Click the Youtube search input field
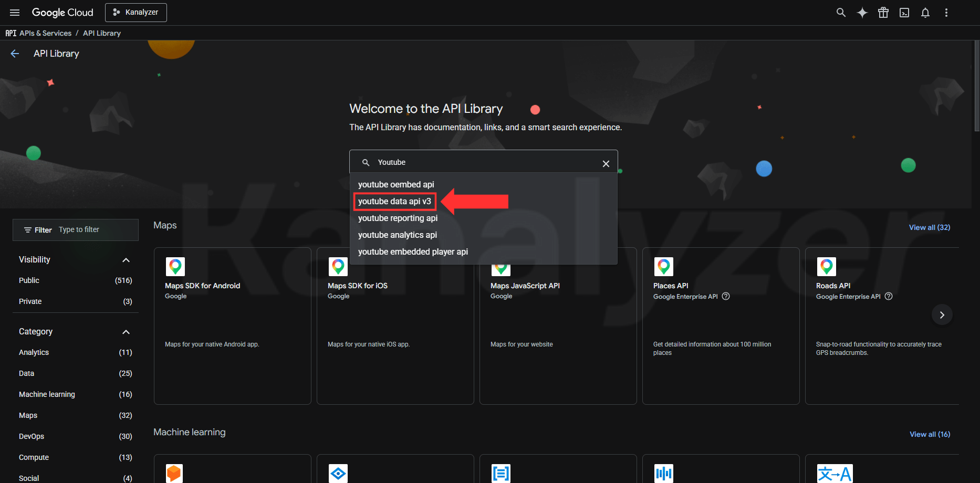The image size is (980, 483). click(x=483, y=162)
